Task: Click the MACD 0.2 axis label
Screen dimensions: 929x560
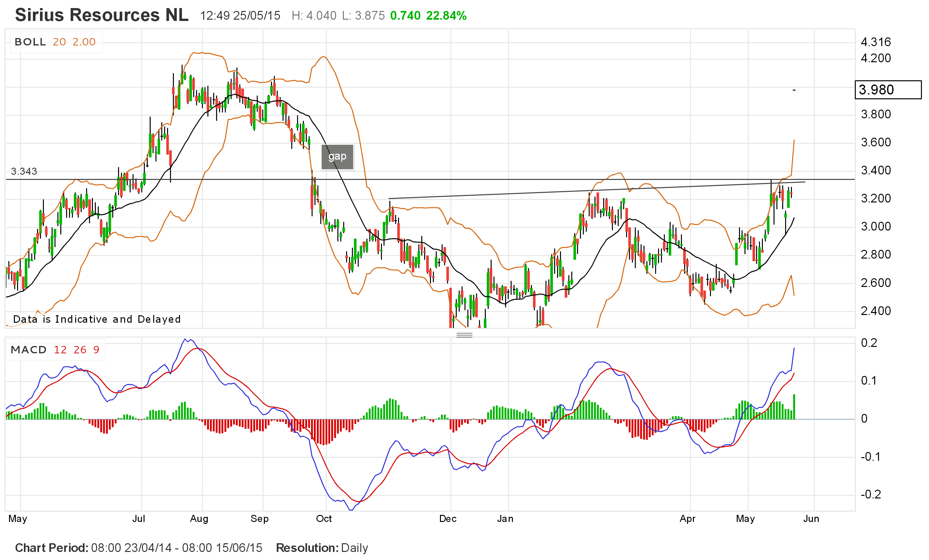Action: tap(869, 343)
